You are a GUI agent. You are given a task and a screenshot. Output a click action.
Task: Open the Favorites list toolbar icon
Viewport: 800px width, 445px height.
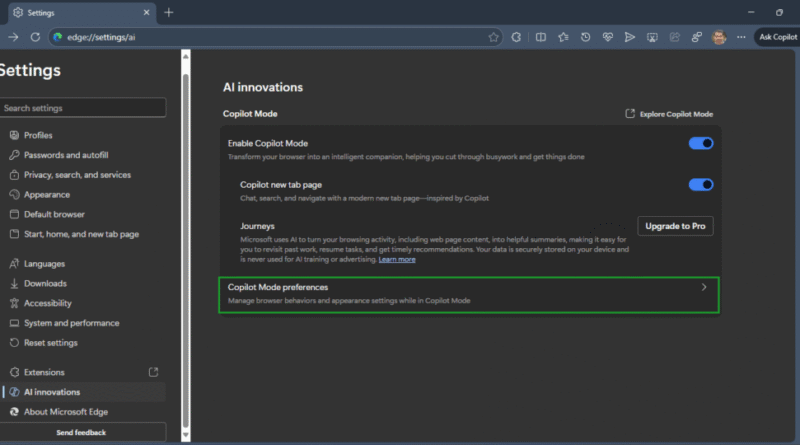563,37
